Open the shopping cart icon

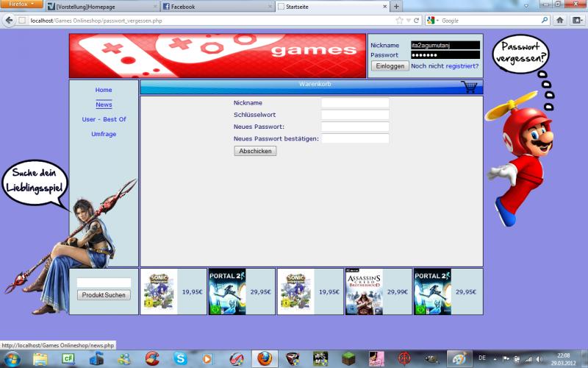tap(469, 87)
